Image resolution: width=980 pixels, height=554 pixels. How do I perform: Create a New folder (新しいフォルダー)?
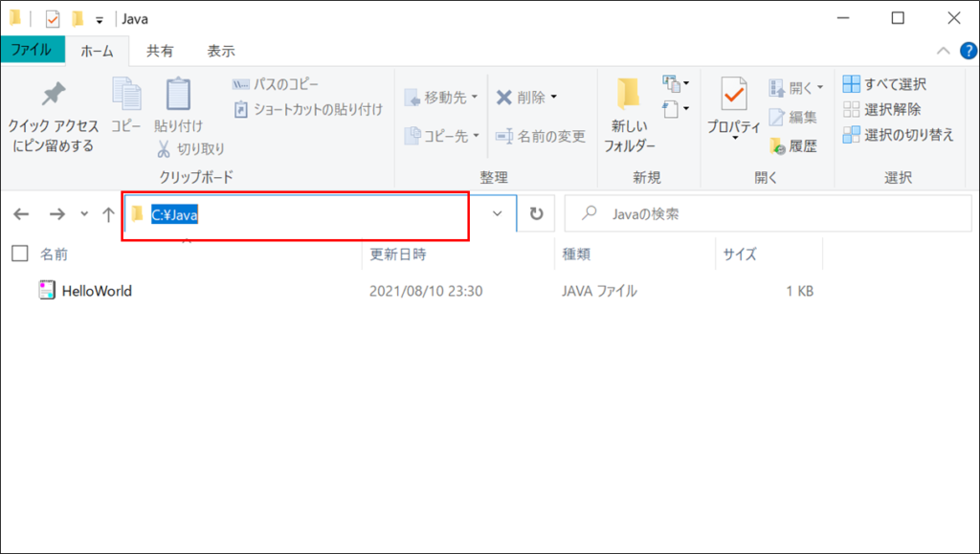pos(630,117)
